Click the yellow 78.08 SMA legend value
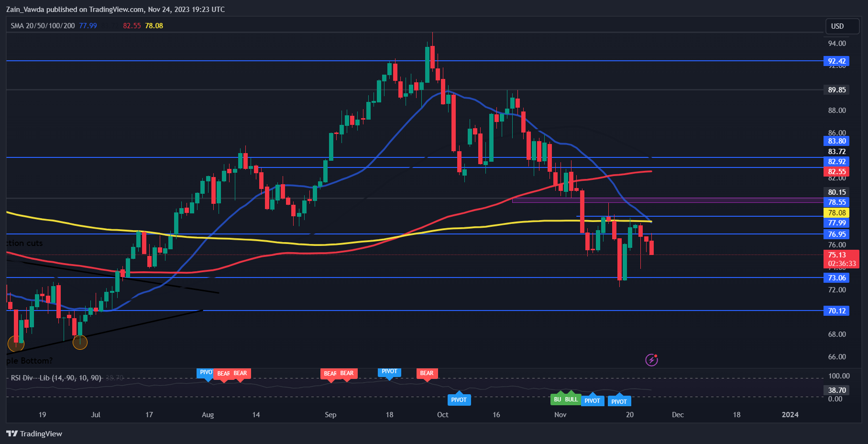 click(154, 26)
